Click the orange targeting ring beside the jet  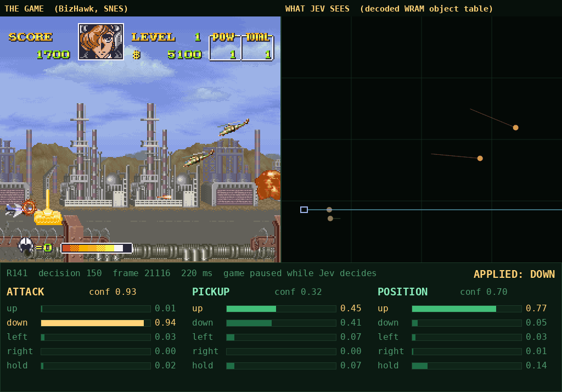point(29,208)
